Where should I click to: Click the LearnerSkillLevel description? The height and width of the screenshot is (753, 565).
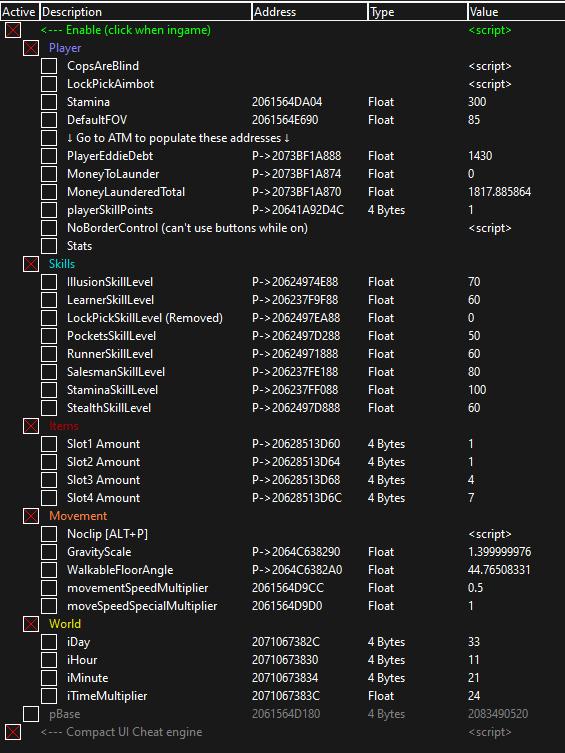[110, 300]
